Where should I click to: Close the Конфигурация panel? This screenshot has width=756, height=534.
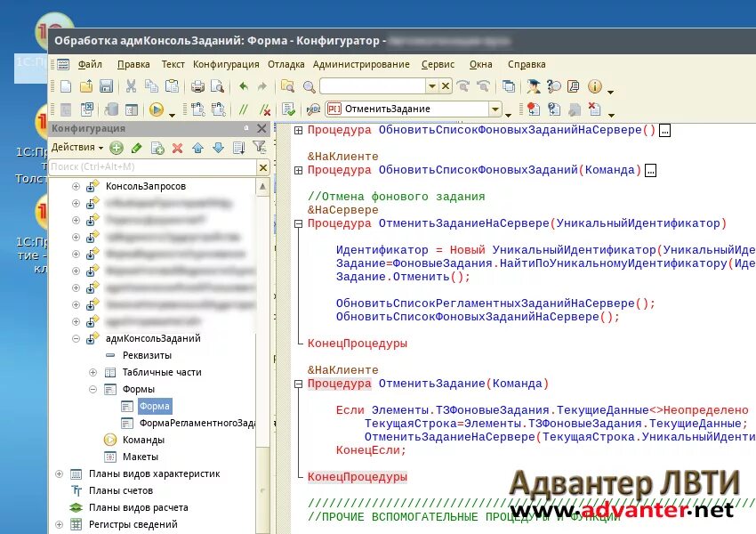point(261,128)
